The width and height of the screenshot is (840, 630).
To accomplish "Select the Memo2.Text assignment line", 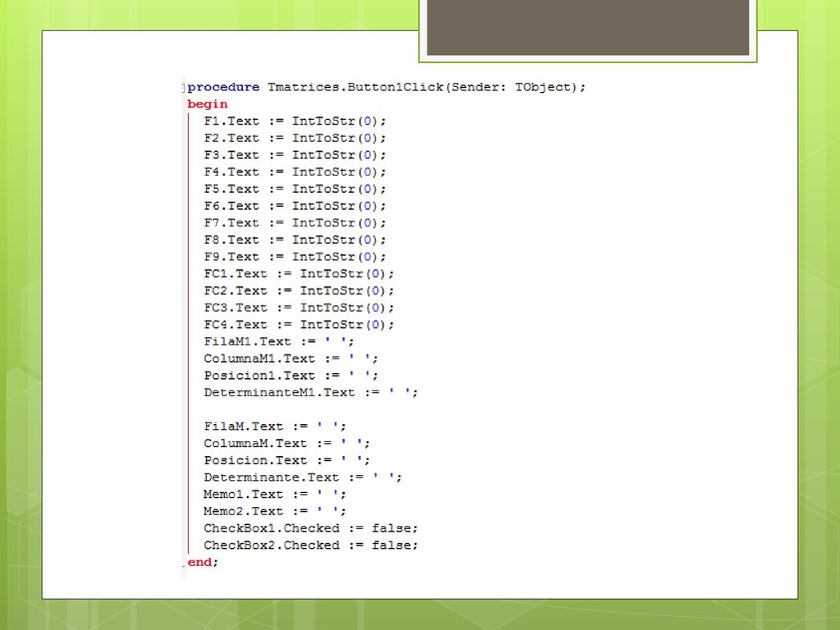I will [x=275, y=512].
